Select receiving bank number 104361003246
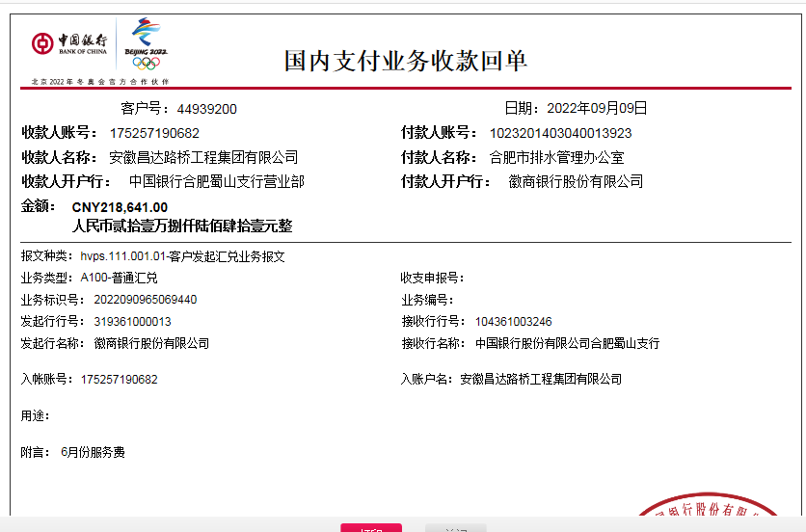Screen dimensions: 806x532 pos(513,322)
